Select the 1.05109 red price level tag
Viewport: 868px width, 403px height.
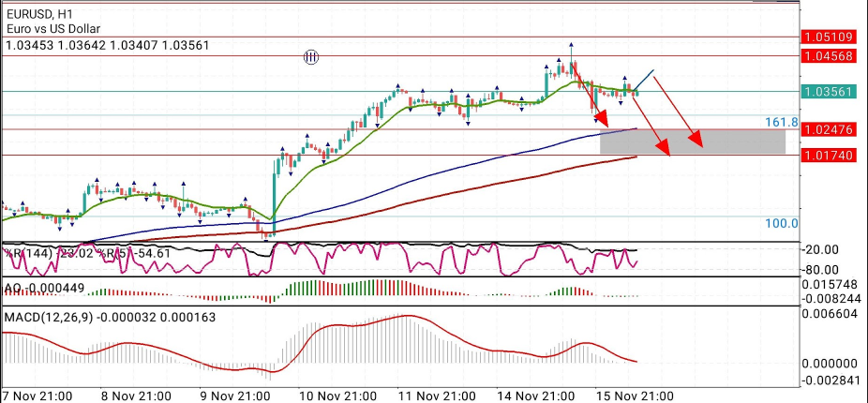coord(828,37)
